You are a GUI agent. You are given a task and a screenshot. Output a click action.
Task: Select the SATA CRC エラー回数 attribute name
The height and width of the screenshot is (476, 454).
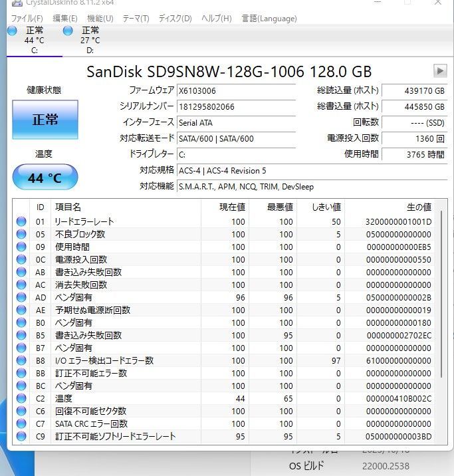(91, 423)
